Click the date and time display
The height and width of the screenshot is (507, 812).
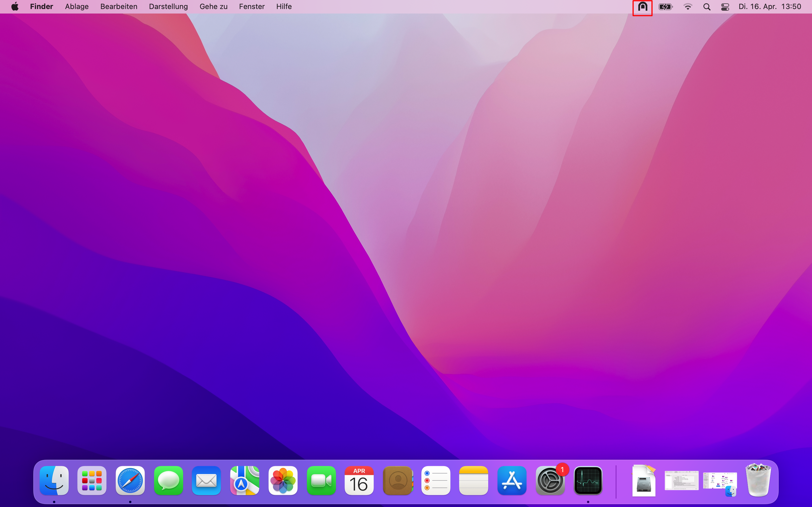770,7
